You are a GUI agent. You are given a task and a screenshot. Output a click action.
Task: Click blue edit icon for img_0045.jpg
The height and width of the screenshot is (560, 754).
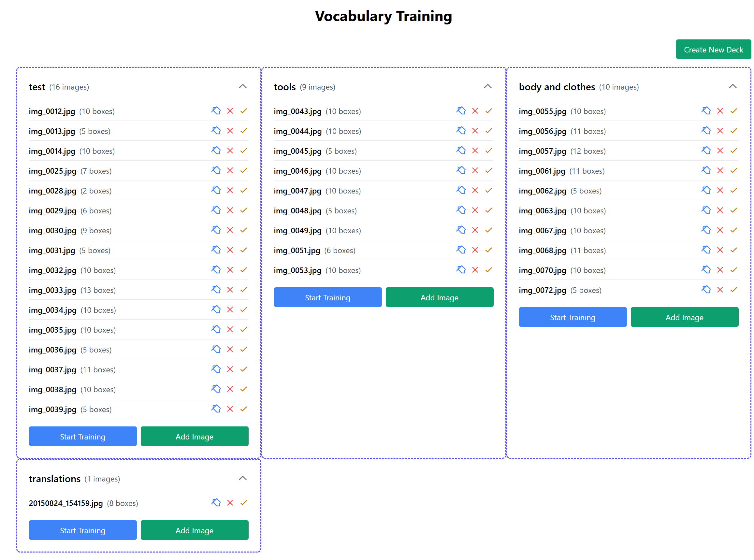tap(461, 151)
